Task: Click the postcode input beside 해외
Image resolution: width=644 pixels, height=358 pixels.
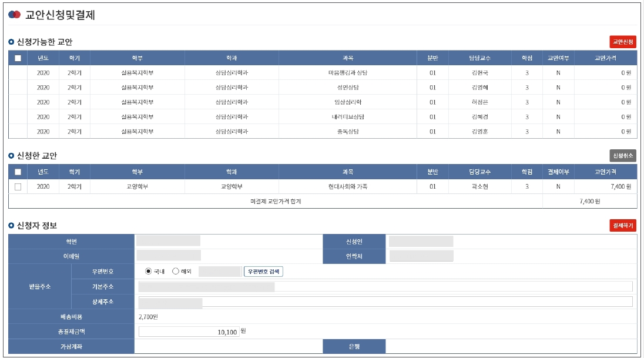Action: coord(220,272)
